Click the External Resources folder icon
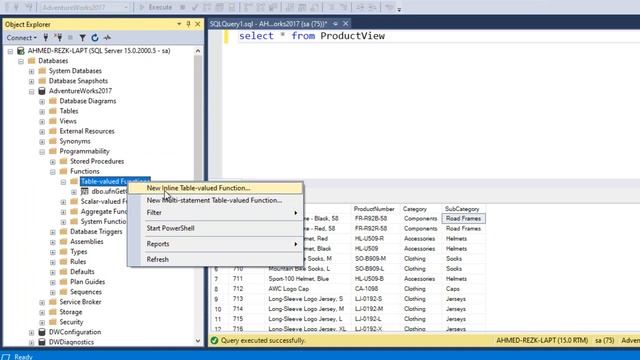The height and width of the screenshot is (360, 640). point(53,131)
